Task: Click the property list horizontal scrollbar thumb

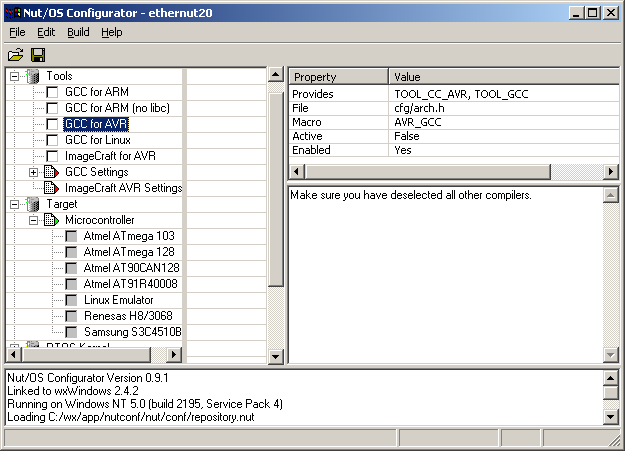Action: click(427, 172)
